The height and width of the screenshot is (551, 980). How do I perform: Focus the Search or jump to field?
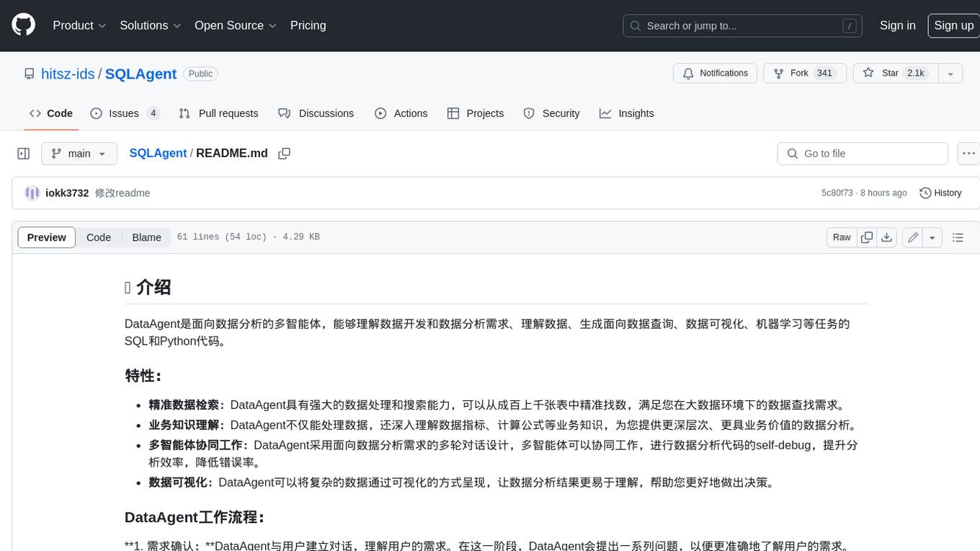pos(743,25)
